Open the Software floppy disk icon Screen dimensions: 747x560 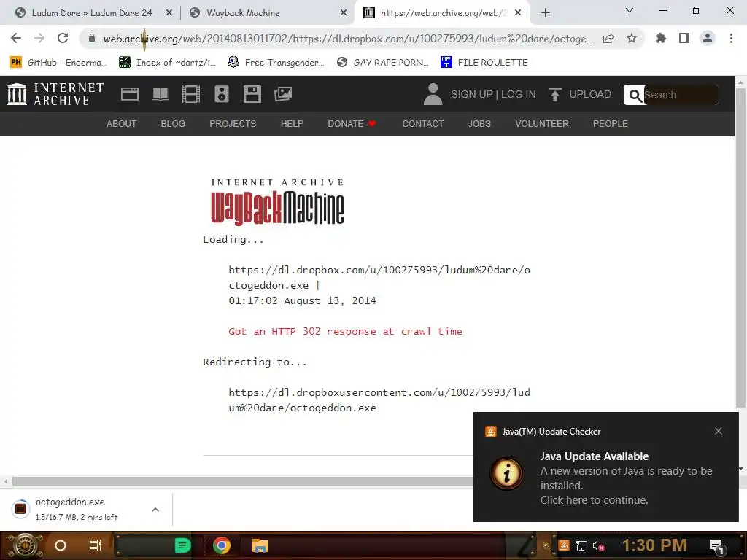[252, 94]
